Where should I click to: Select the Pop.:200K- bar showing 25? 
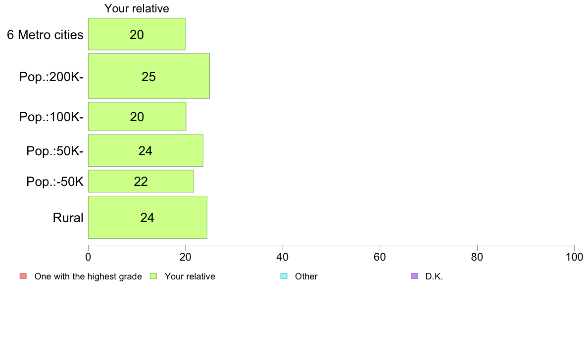(x=149, y=76)
